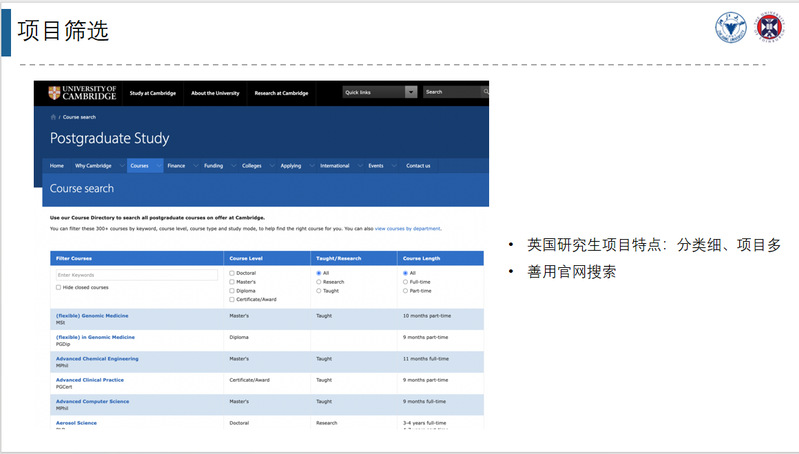Click the Postgraduate Study heading

(x=109, y=139)
